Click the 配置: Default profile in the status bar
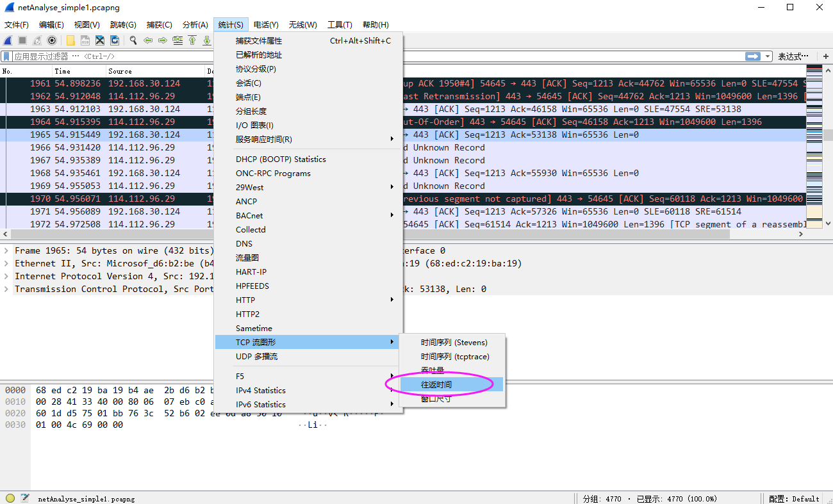The height and width of the screenshot is (504, 833). click(x=795, y=498)
